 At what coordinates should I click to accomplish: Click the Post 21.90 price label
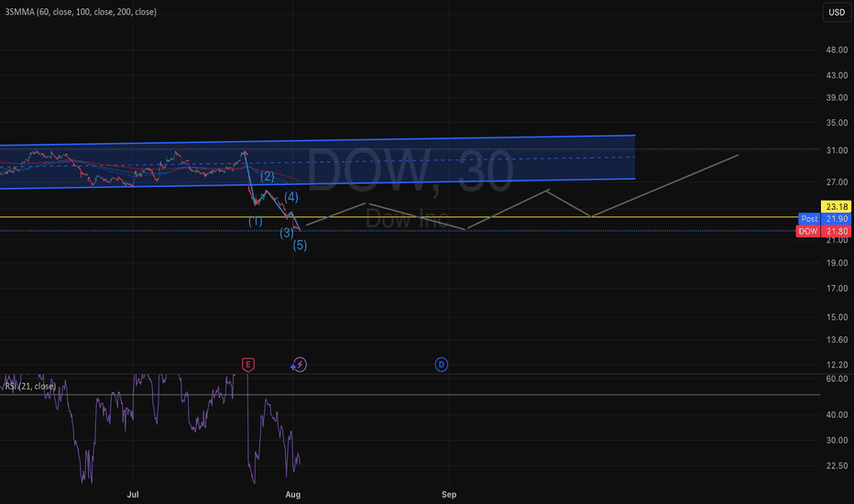825,218
